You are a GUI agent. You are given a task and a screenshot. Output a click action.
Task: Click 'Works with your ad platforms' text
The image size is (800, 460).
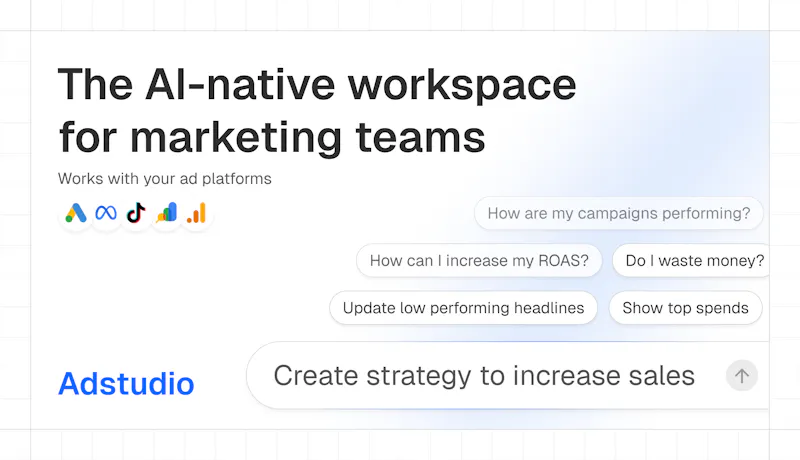coord(164,178)
